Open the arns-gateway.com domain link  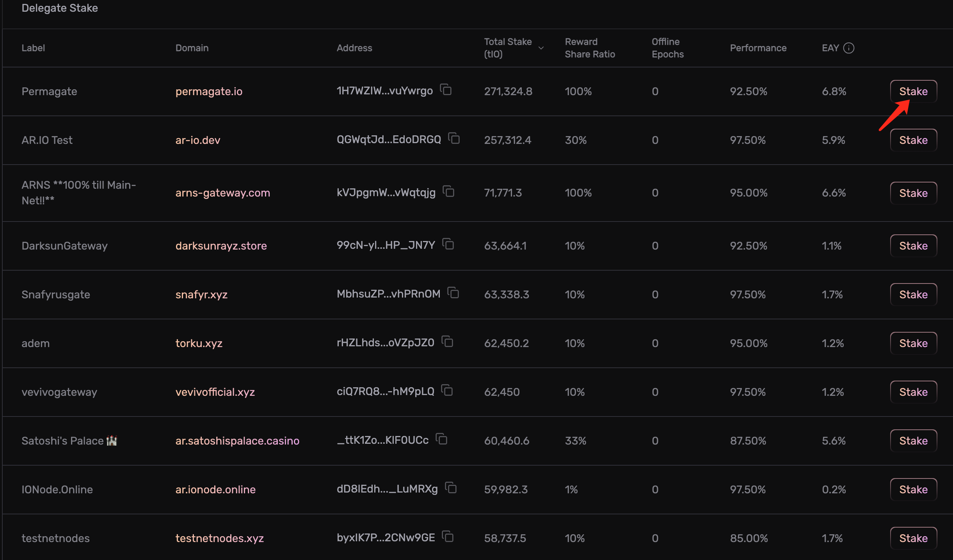(x=222, y=193)
